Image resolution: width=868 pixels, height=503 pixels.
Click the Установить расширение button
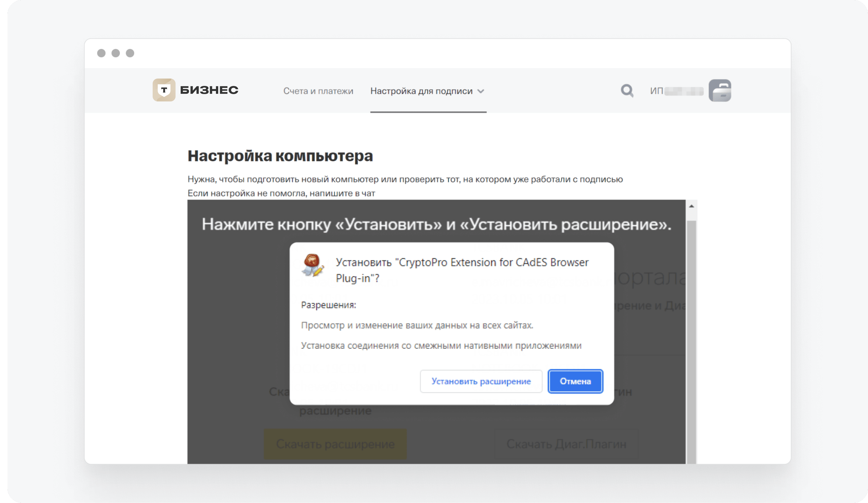point(481,381)
